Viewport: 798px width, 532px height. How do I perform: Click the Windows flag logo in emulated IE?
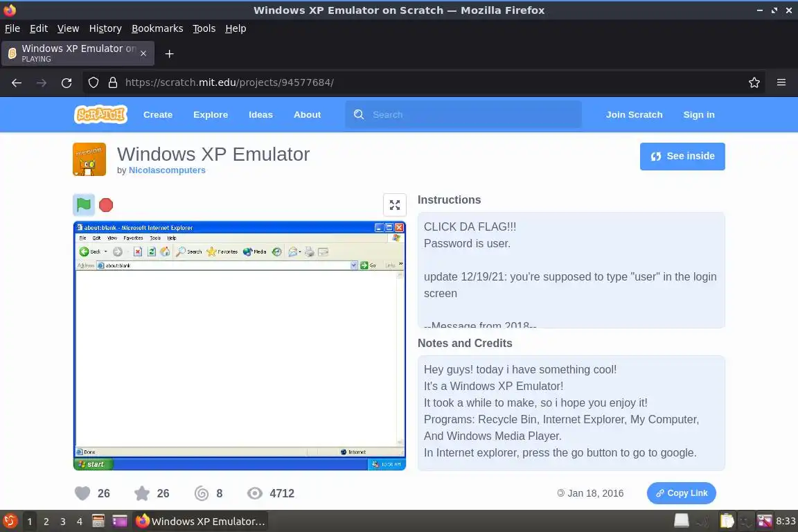(x=396, y=238)
